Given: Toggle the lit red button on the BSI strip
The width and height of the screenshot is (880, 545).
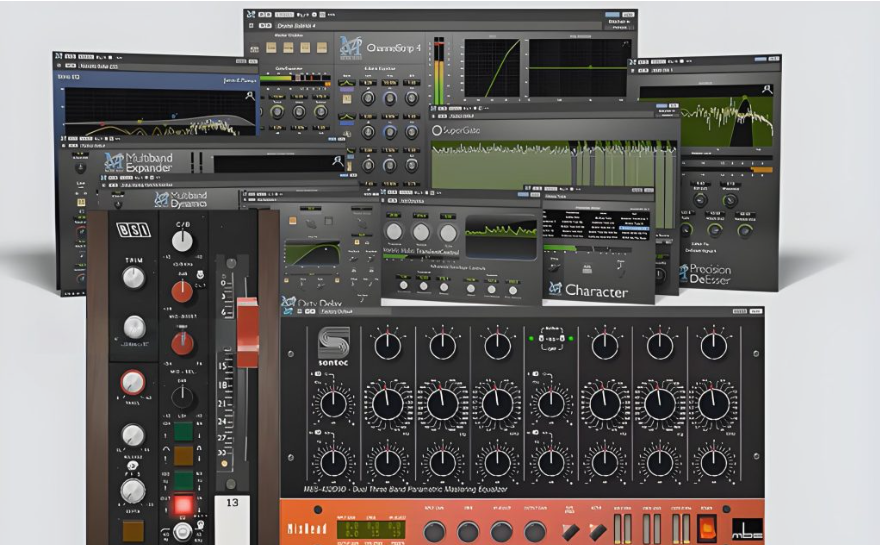Looking at the screenshot, I should pos(183,506).
